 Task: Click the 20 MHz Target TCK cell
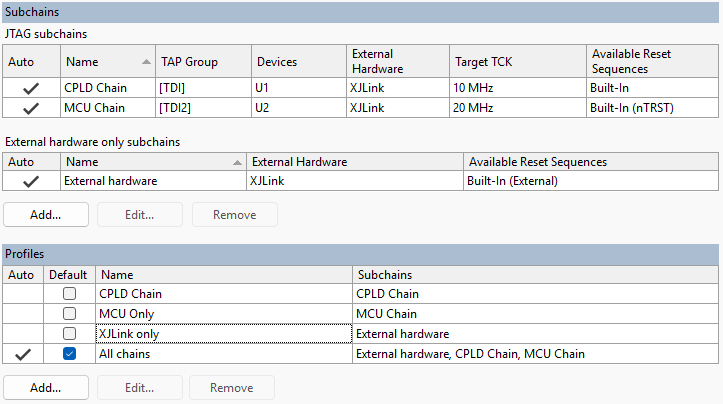tap(474, 107)
